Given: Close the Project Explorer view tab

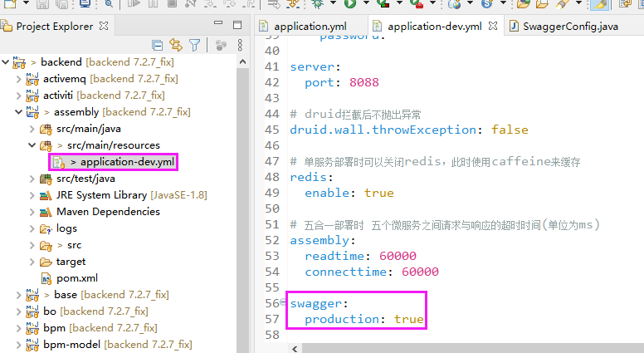Looking at the screenshot, I should pos(103,26).
